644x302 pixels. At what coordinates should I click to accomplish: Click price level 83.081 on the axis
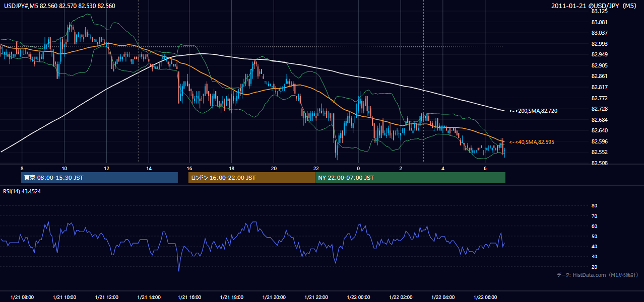(599, 22)
